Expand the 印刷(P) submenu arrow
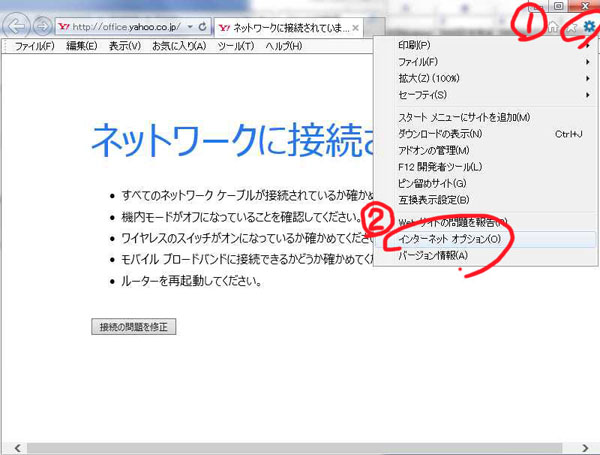The image size is (600, 455). (588, 45)
